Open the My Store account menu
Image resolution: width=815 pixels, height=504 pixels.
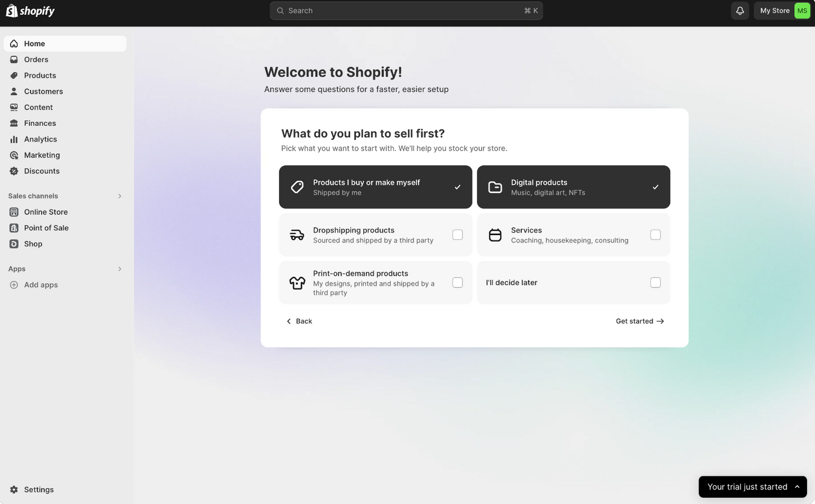click(782, 11)
